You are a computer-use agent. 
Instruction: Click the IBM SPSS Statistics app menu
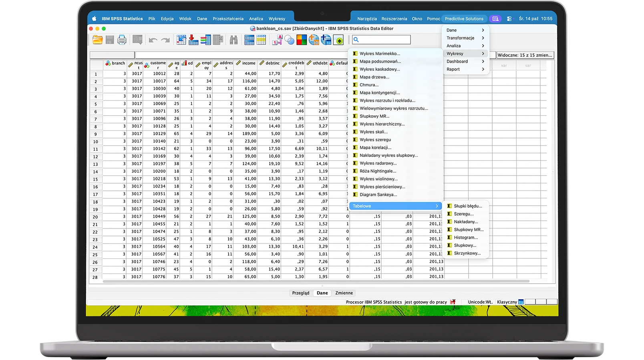(122, 19)
